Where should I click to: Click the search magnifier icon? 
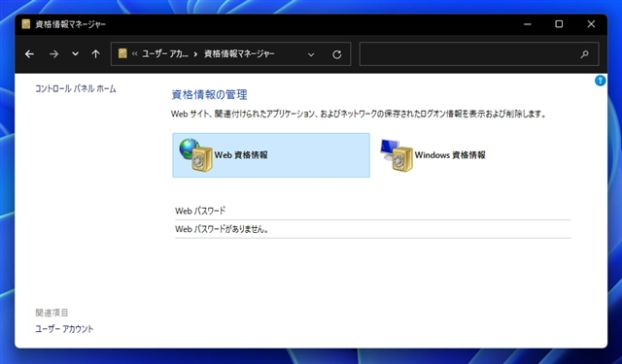coord(584,54)
